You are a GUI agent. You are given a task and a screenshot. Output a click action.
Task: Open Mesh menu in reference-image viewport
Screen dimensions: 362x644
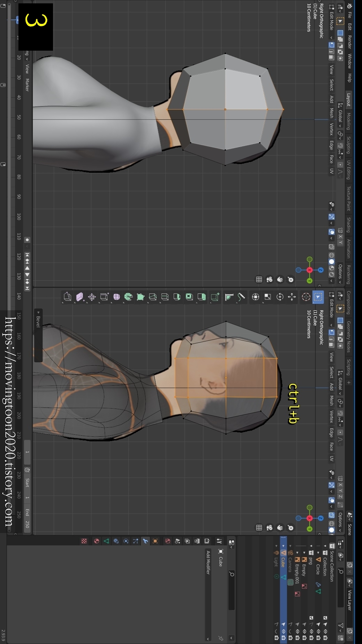click(331, 400)
